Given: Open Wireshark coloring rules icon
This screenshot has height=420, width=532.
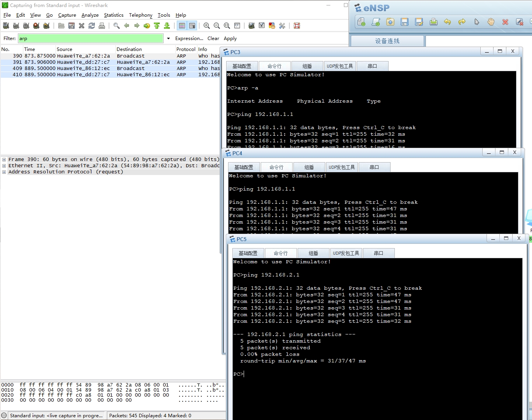Looking at the screenshot, I should point(272,26).
